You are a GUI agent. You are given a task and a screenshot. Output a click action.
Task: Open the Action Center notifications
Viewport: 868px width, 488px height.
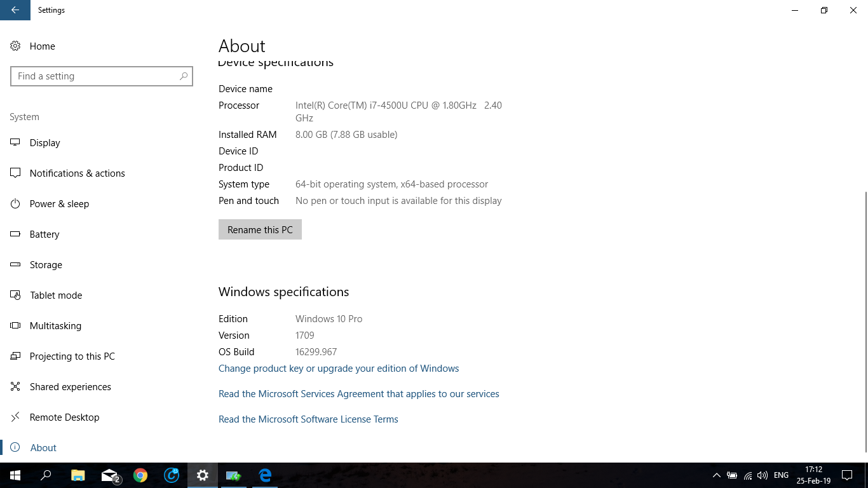[846, 475]
